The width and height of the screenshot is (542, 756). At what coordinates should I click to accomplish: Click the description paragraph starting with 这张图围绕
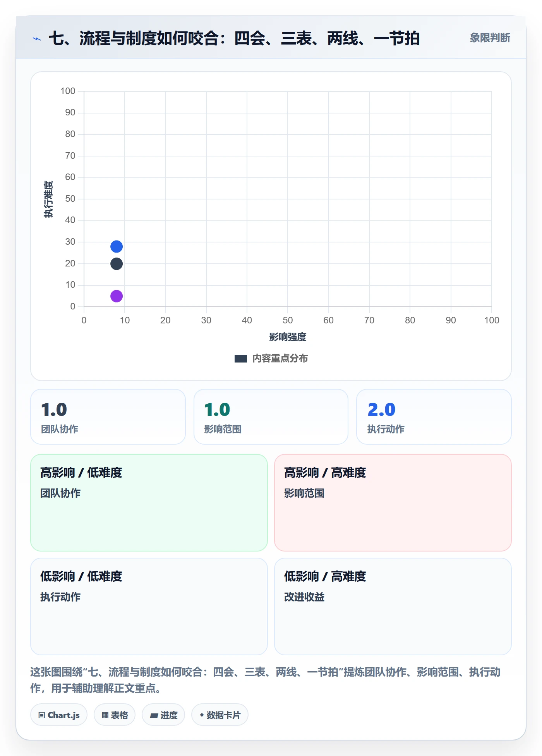click(x=266, y=680)
